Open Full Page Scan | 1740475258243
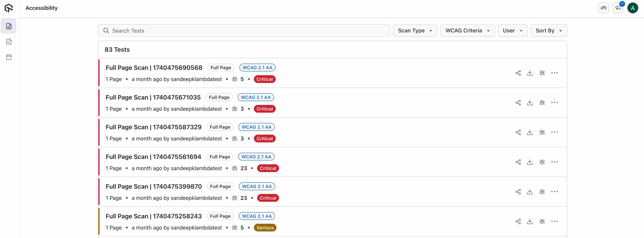Image resolution: width=644 pixels, height=238 pixels. [x=154, y=216]
